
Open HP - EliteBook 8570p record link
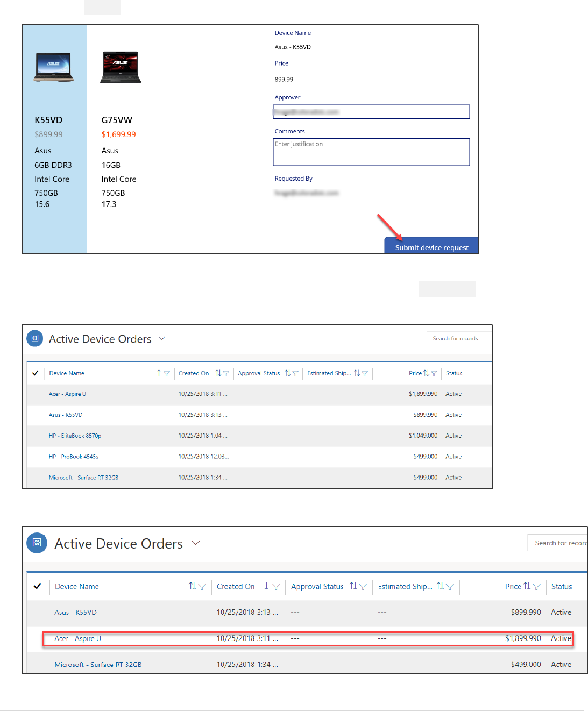[x=75, y=436]
